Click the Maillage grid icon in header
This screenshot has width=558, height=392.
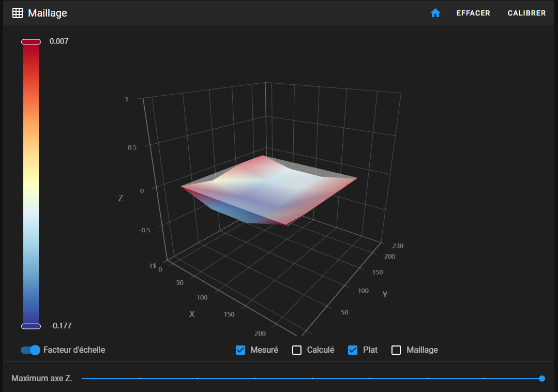pos(18,13)
